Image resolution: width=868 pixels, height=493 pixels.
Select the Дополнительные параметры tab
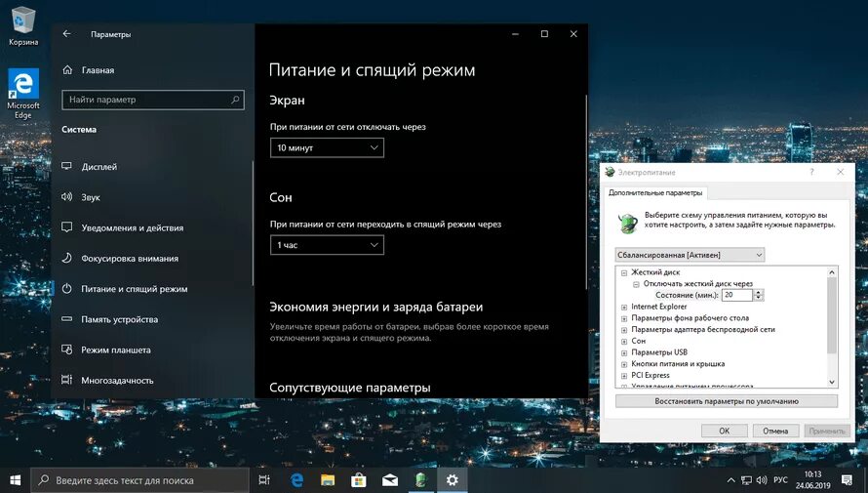655,192
